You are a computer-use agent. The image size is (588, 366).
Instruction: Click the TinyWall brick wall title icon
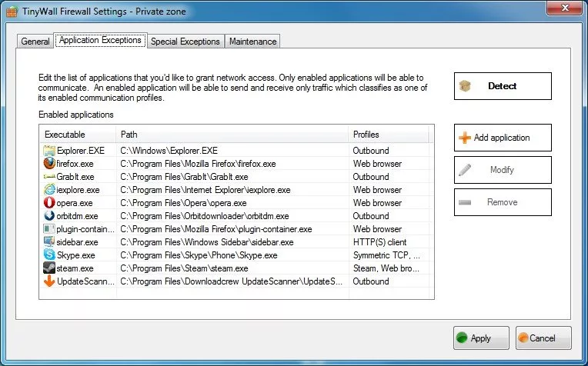[x=12, y=12]
